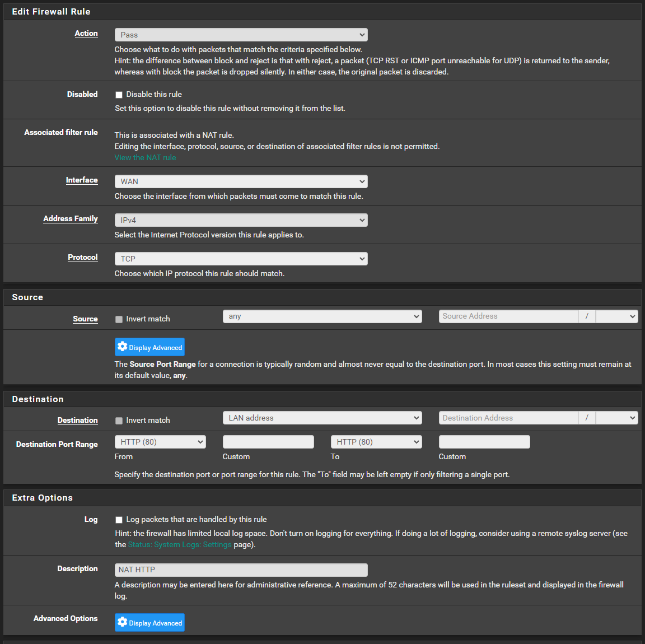Click the Destination Port Range label

(x=57, y=444)
